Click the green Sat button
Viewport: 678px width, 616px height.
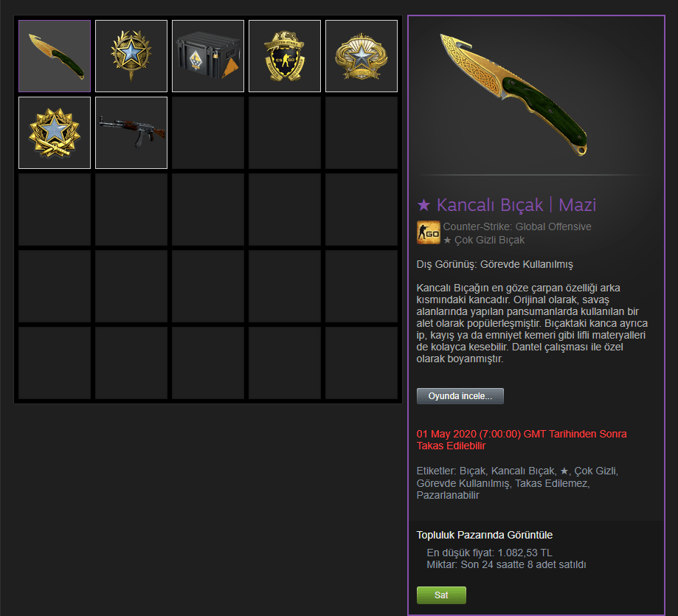pyautogui.click(x=441, y=595)
